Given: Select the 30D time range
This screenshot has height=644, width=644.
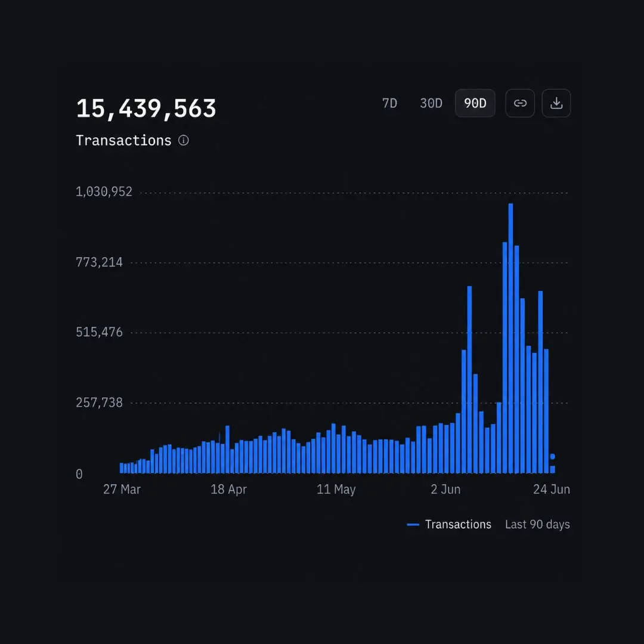Looking at the screenshot, I should 431,103.
